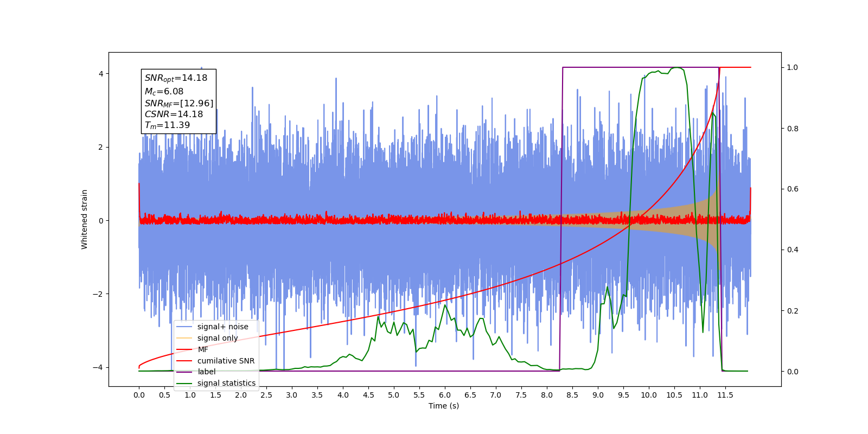This screenshot has width=868, height=434.
Task: Click the 0.2 tick on the right axis
Action: 793,311
